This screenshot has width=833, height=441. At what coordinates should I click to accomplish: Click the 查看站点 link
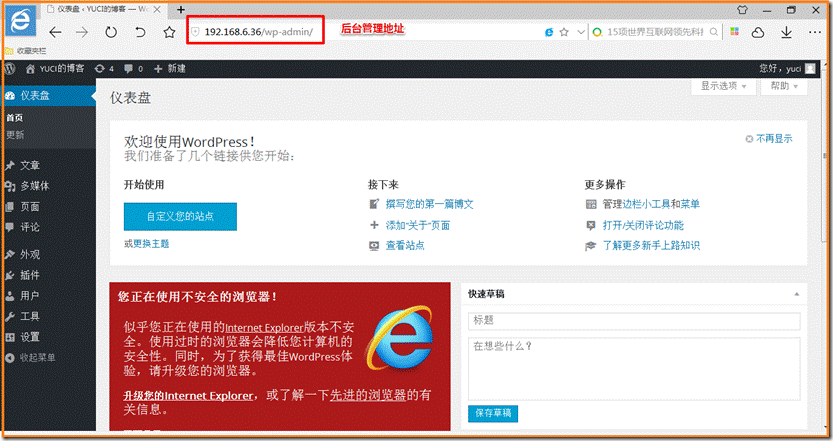(405, 245)
